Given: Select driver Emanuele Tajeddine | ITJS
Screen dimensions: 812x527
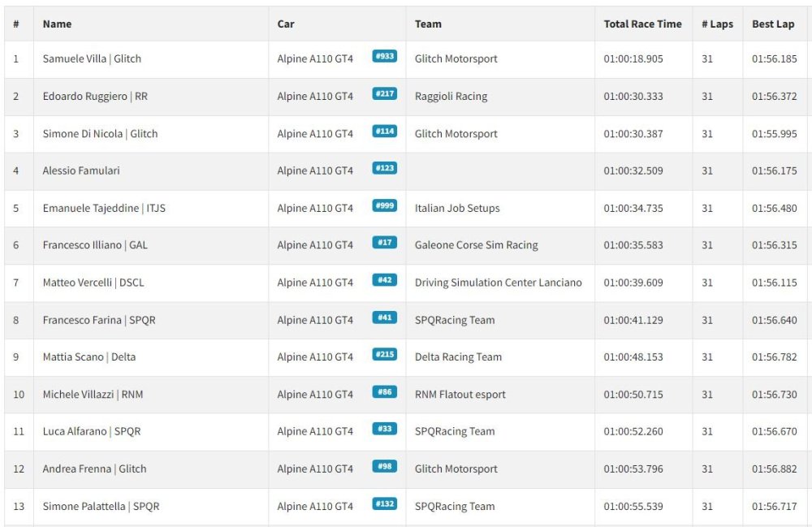Looking at the screenshot, I should coord(104,208).
